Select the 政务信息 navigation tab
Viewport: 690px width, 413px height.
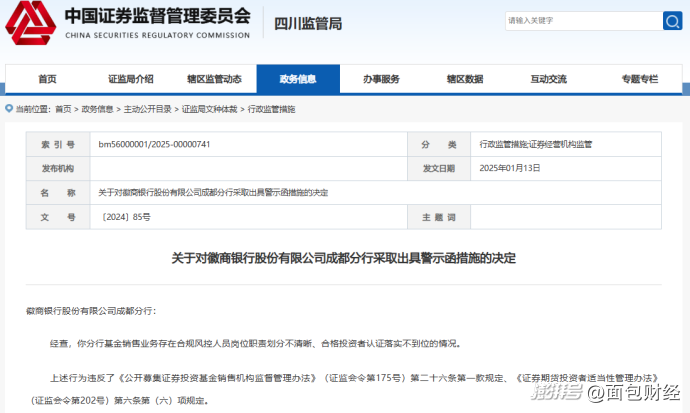pos(298,79)
